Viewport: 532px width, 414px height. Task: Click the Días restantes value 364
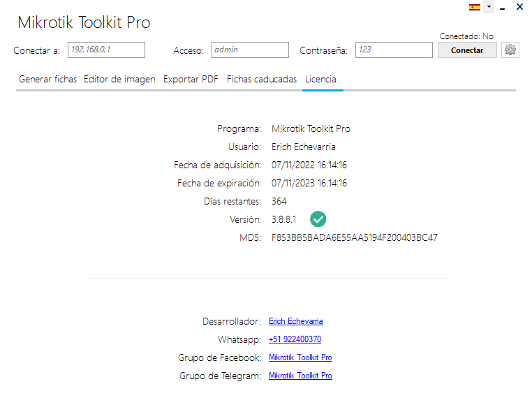click(279, 201)
